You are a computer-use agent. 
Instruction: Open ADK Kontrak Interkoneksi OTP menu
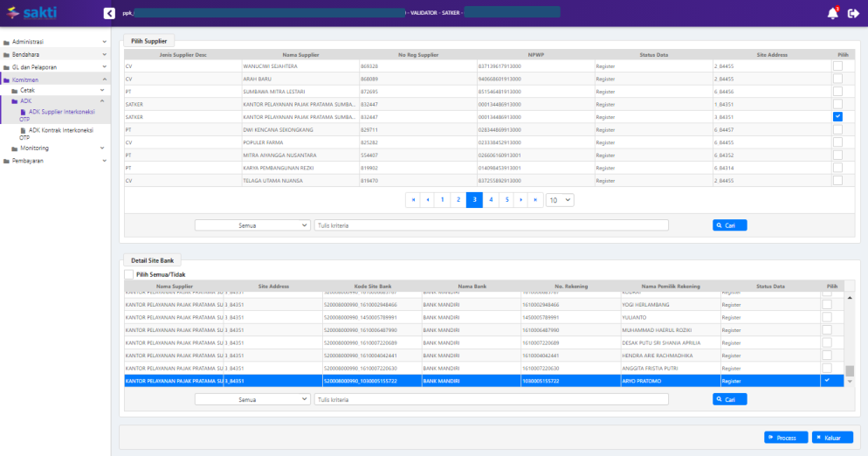(60, 134)
